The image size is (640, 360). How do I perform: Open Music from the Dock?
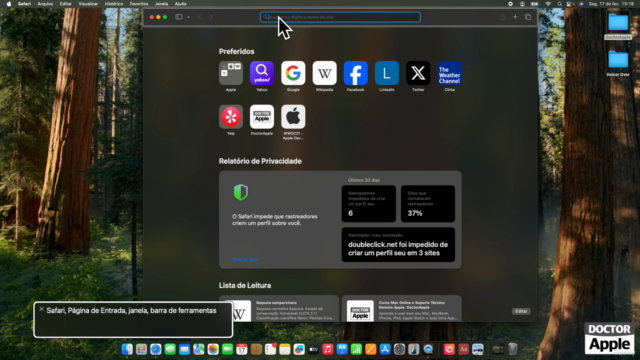click(328, 349)
